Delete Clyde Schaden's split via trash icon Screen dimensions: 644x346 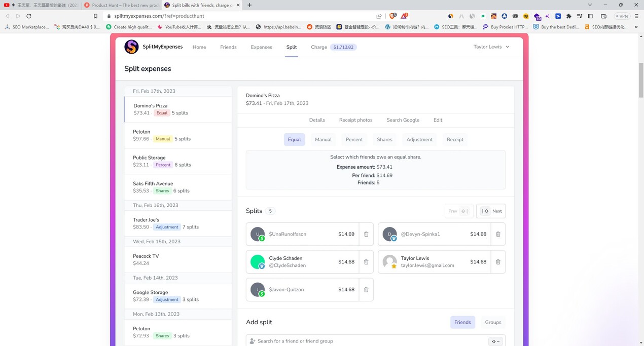coord(366,262)
